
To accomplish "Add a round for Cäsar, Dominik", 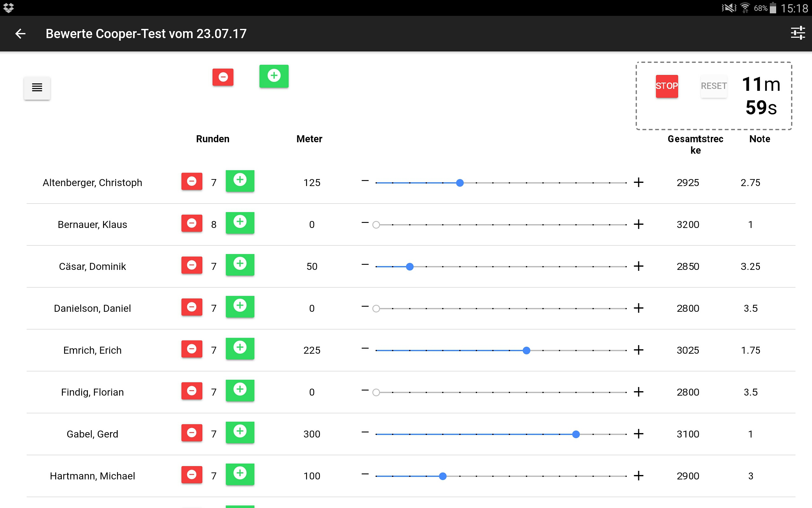I will (x=240, y=265).
